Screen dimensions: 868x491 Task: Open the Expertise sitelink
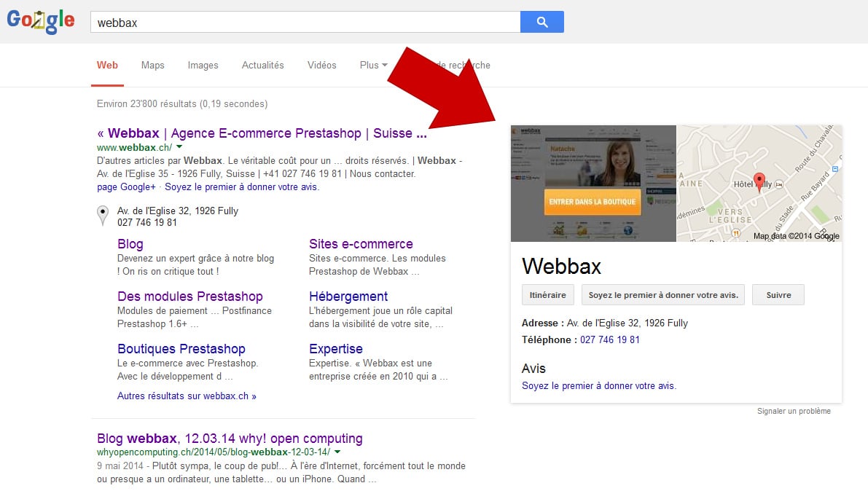pyautogui.click(x=336, y=349)
